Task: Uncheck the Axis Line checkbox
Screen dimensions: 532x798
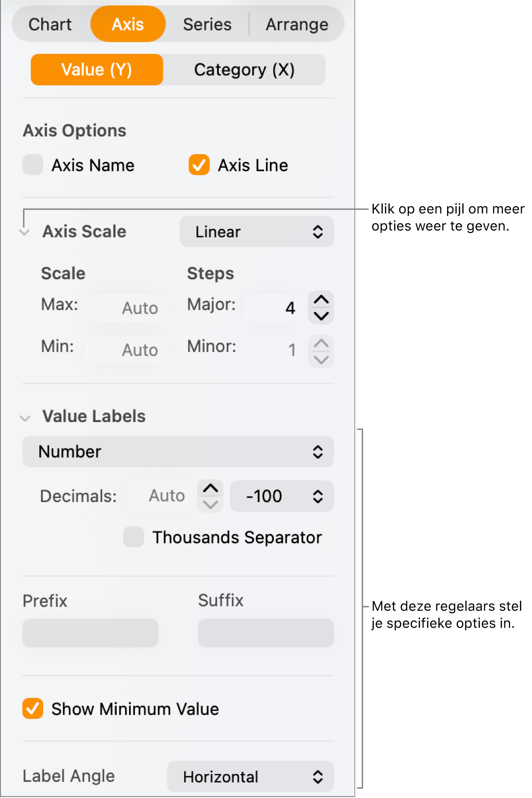Action: (199, 165)
